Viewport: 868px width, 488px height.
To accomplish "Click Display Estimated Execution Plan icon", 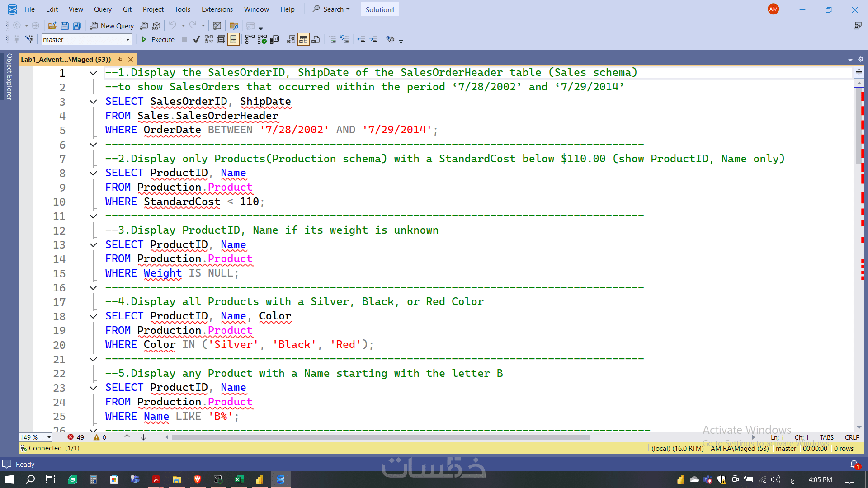I will 208,40.
